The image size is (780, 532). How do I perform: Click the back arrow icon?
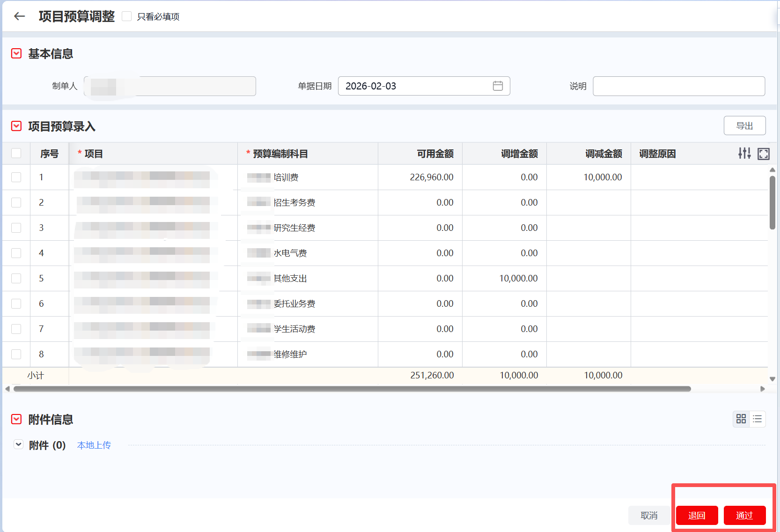[19, 16]
